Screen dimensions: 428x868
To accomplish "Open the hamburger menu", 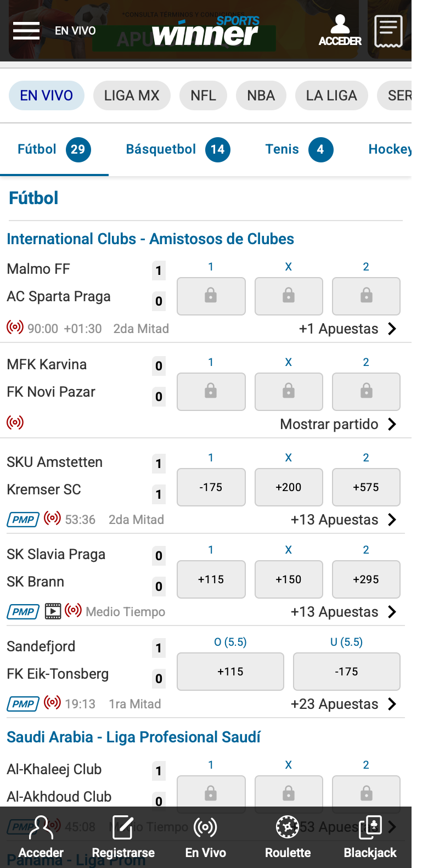I will 26,31.
